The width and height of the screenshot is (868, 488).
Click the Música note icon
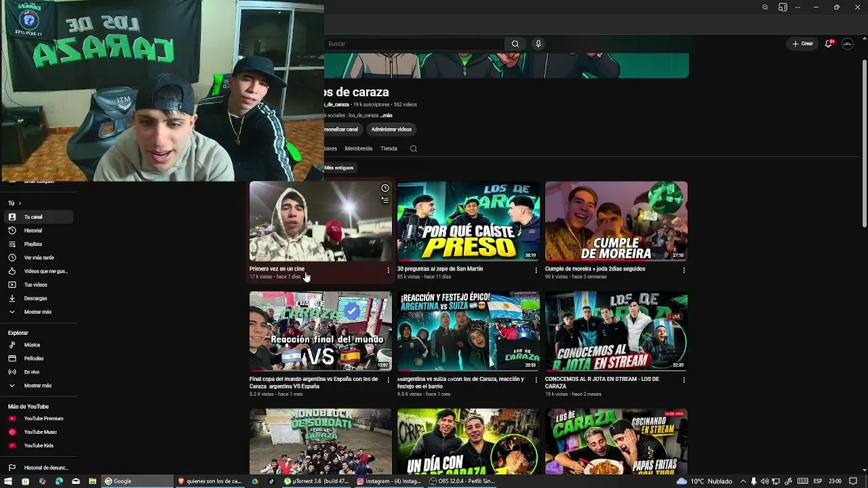click(12, 345)
